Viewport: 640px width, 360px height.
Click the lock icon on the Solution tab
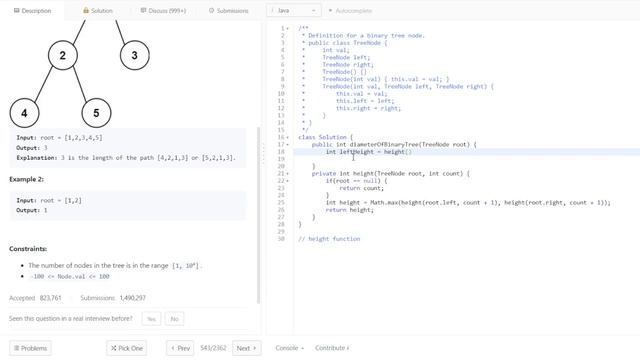(86, 11)
